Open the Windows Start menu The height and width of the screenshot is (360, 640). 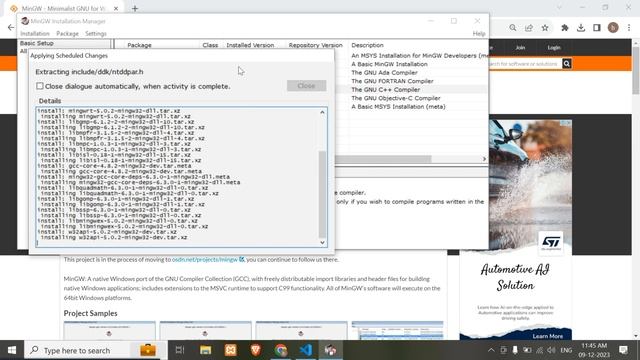click(x=12, y=350)
